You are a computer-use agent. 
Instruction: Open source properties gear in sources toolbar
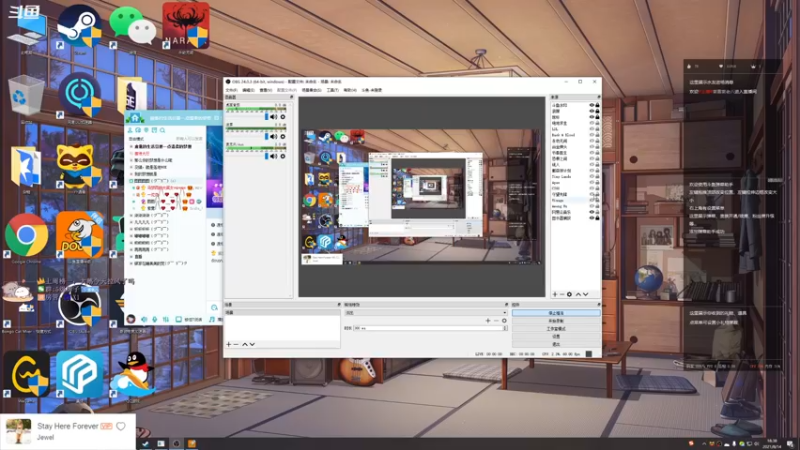pos(569,294)
